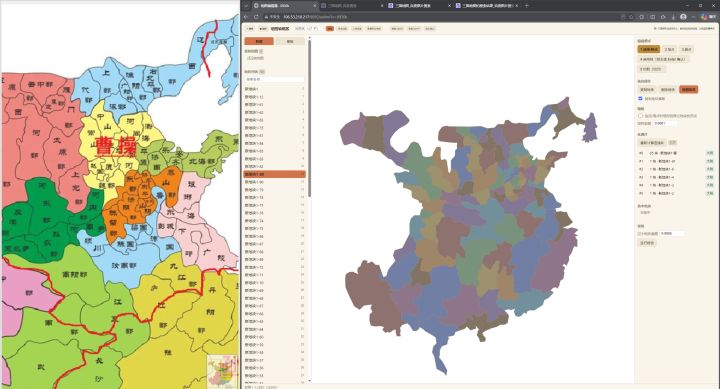Click the bottom-most button in the right panel
This screenshot has width=720, height=389.
647,242
